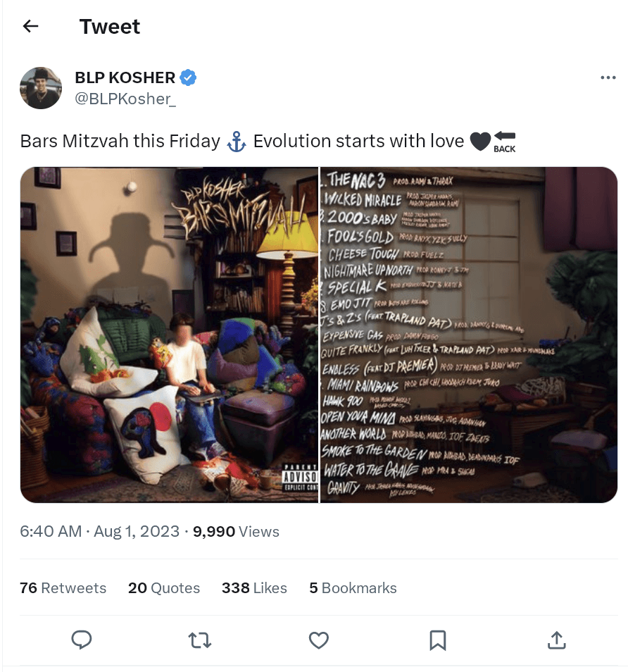Click the @BLPKosher_ handle
Image resolution: width=628 pixels, height=672 pixels.
coord(125,99)
